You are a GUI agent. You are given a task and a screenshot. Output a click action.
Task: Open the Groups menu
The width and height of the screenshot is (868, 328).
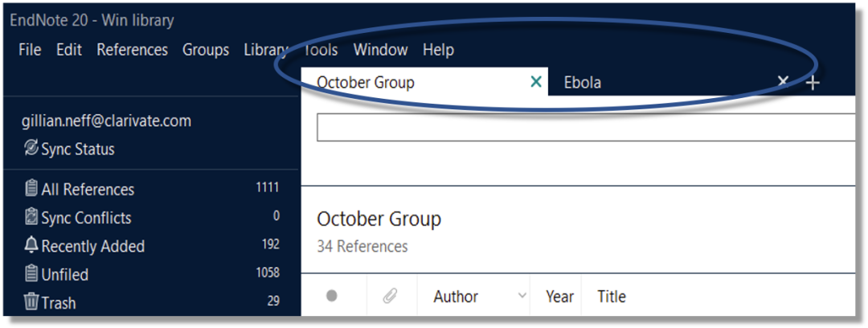coord(206,50)
